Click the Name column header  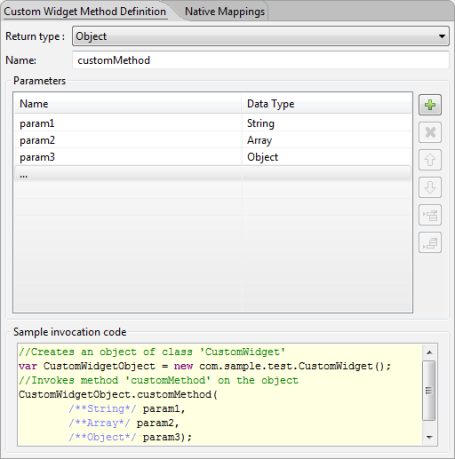[x=128, y=104]
